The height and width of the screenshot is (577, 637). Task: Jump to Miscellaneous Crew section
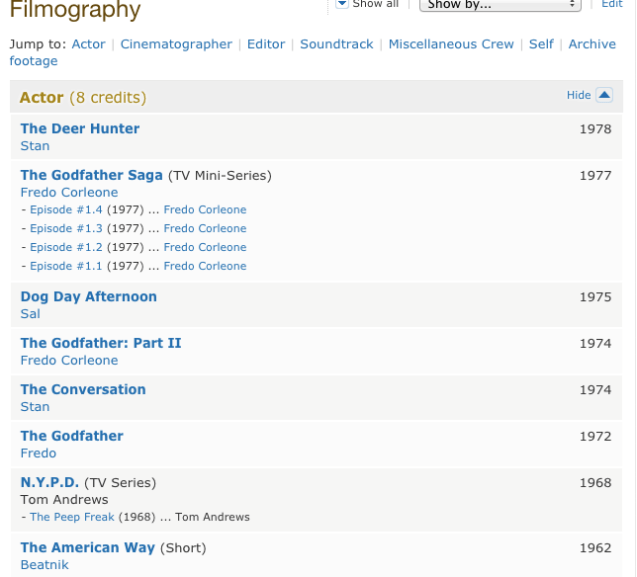tap(451, 44)
